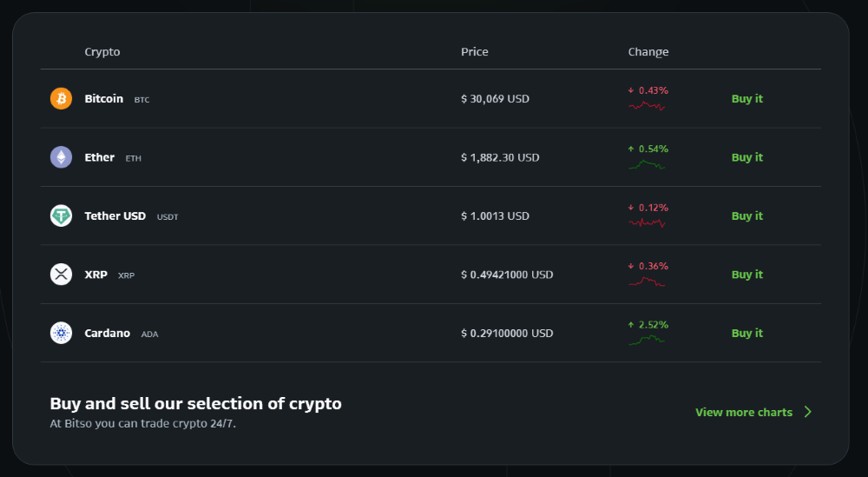
Task: Click the 0.36% change value
Action: coord(654,266)
